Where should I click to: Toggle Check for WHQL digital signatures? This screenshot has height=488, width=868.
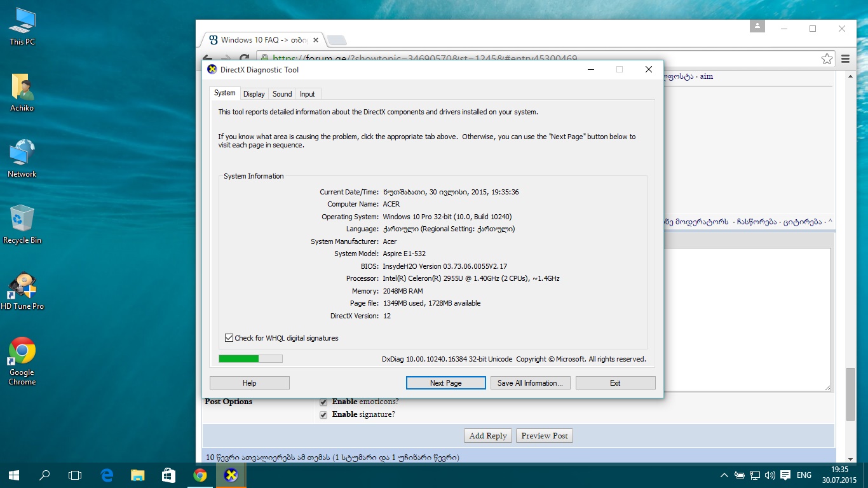[229, 338]
